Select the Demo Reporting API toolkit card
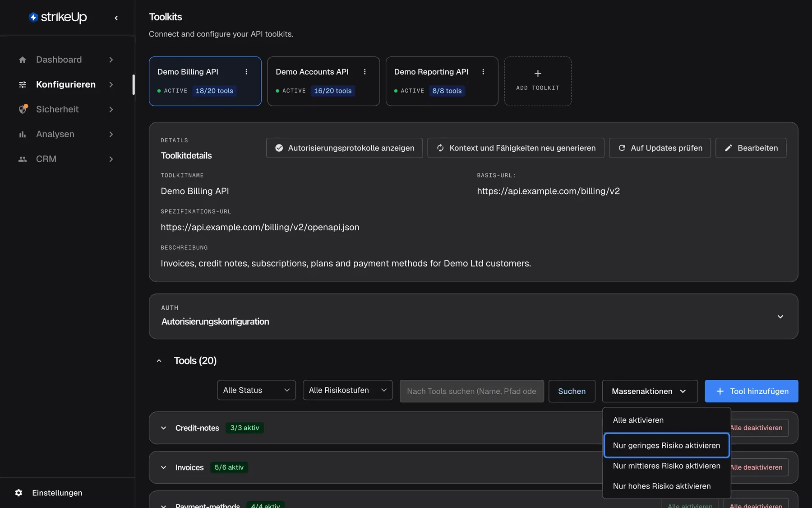The width and height of the screenshot is (812, 508). pos(442,81)
